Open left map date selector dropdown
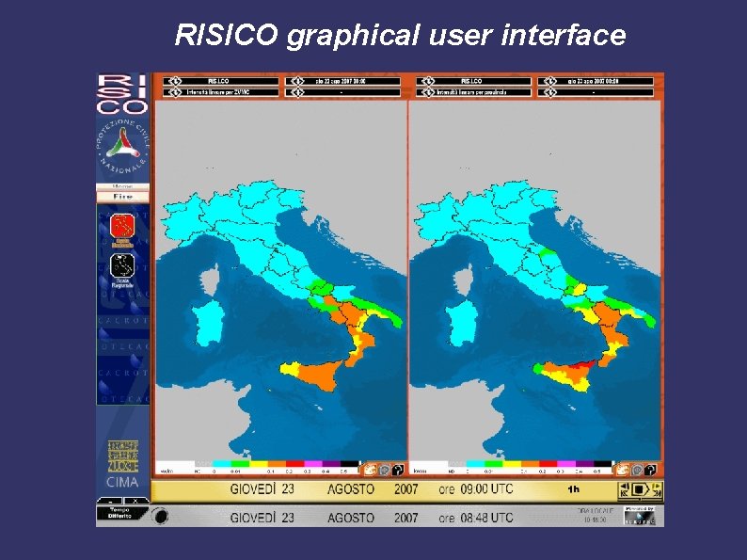Image resolution: width=747 pixels, height=560 pixels. tap(342, 82)
